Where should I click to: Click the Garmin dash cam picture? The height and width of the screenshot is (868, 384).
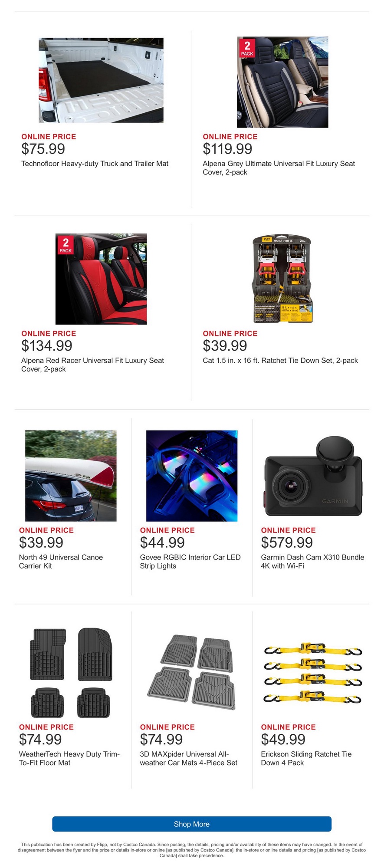(313, 476)
